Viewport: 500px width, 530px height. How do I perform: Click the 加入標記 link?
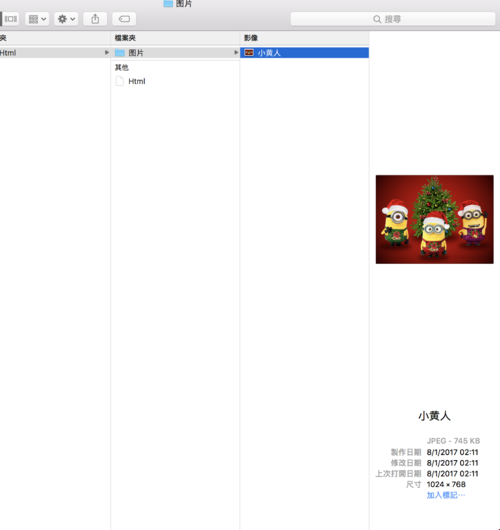(446, 495)
